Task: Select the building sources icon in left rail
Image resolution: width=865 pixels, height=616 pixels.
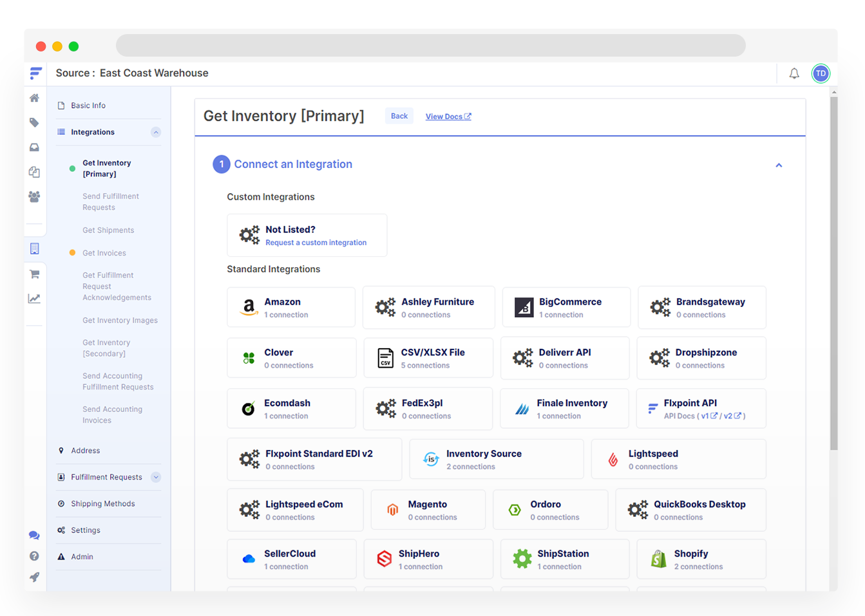Action: [35, 248]
